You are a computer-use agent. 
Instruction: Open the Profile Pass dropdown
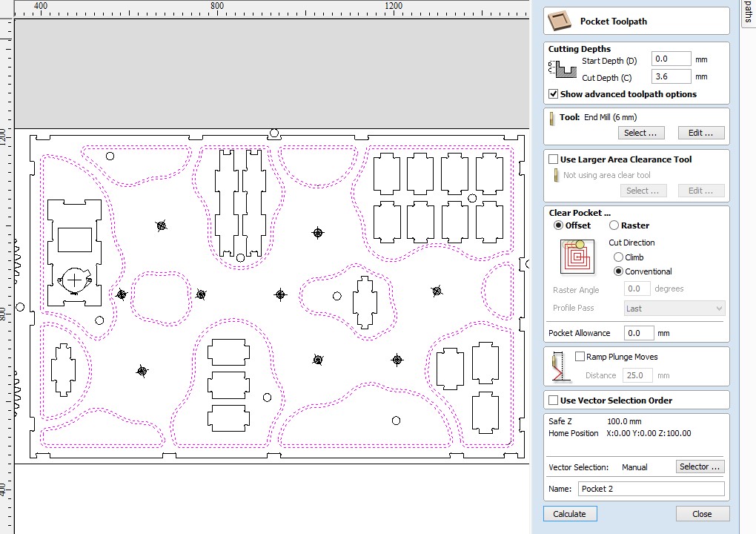click(674, 309)
